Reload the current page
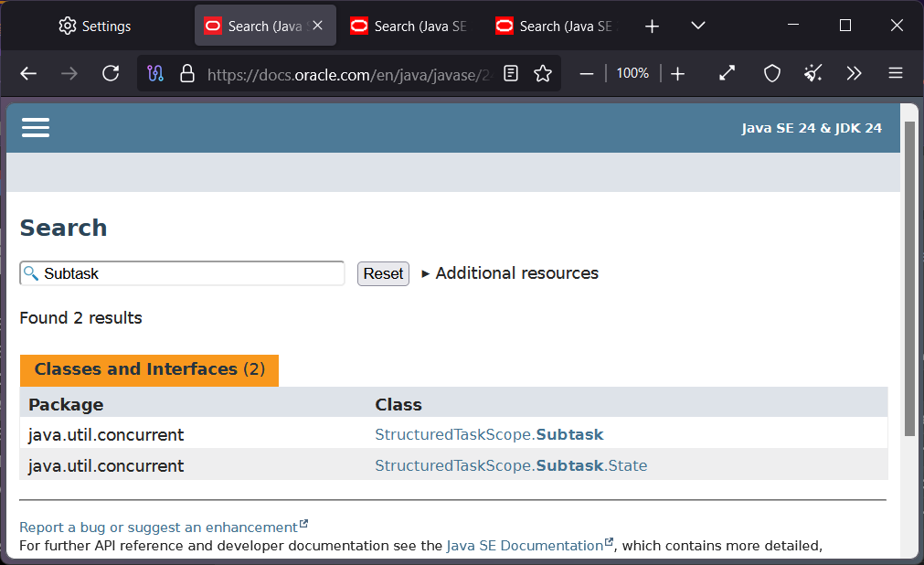924x565 pixels. [111, 73]
